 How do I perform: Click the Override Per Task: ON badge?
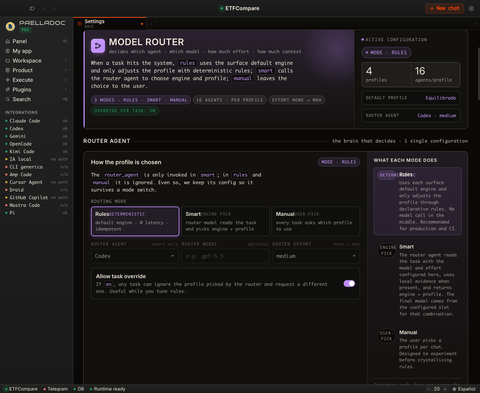point(125,111)
